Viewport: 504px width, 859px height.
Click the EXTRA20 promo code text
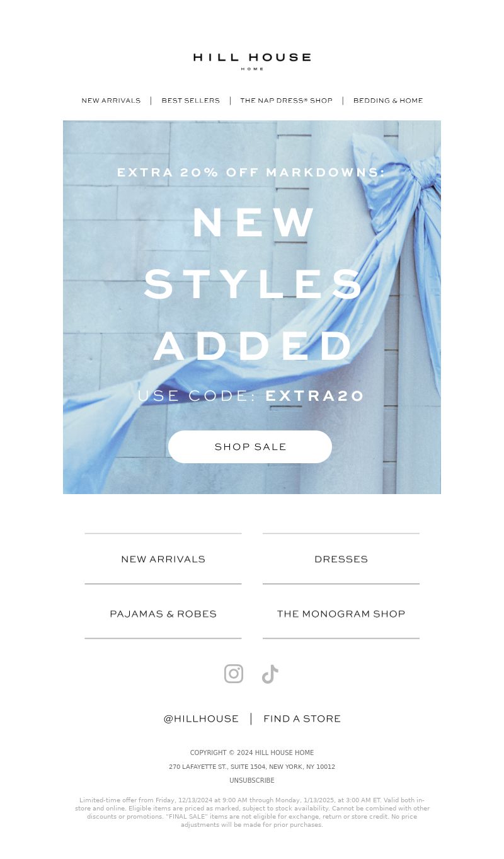[x=315, y=396]
